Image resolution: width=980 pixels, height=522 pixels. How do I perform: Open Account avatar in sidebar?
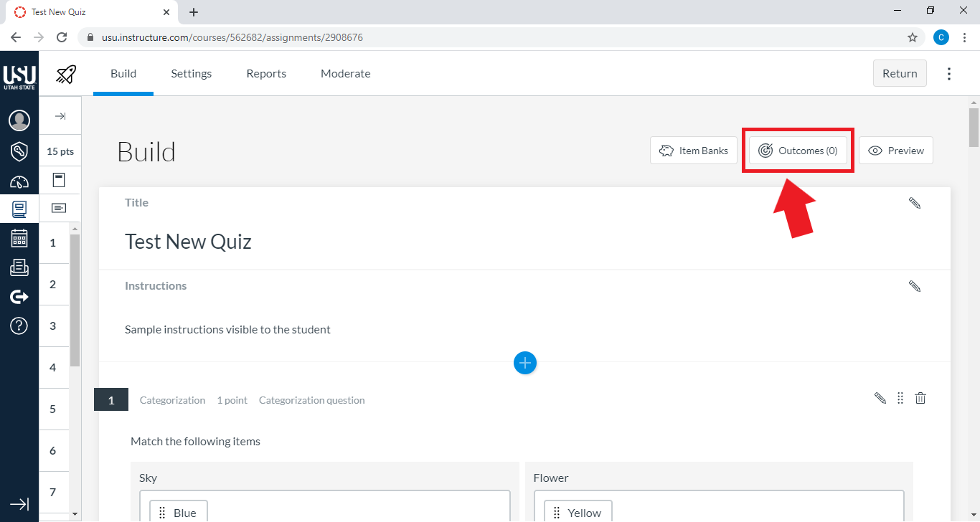pos(19,120)
